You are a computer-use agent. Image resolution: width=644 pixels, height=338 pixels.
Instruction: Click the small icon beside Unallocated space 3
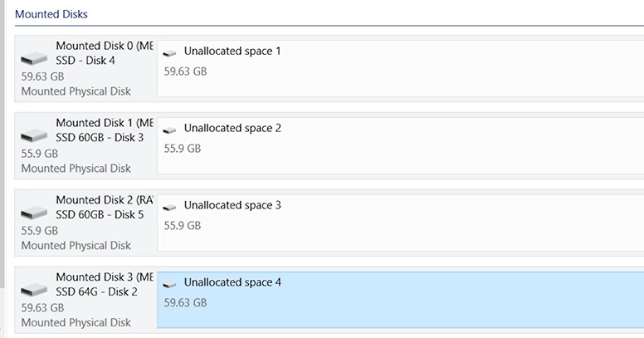(x=169, y=207)
